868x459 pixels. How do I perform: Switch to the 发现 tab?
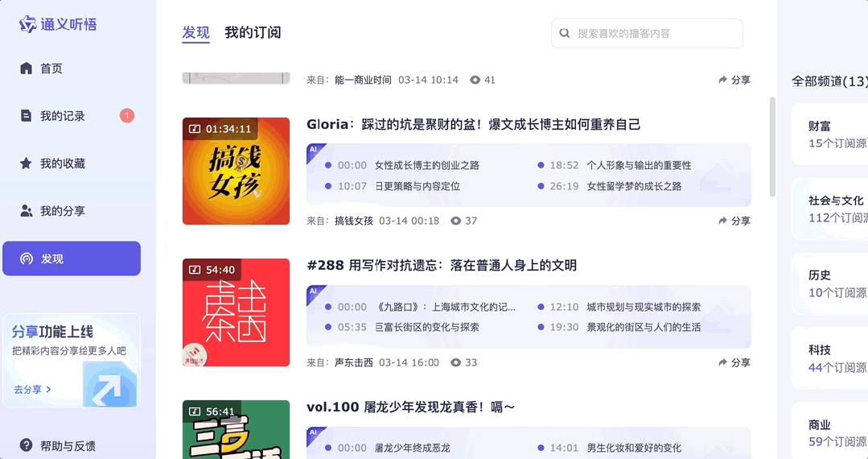tap(196, 33)
